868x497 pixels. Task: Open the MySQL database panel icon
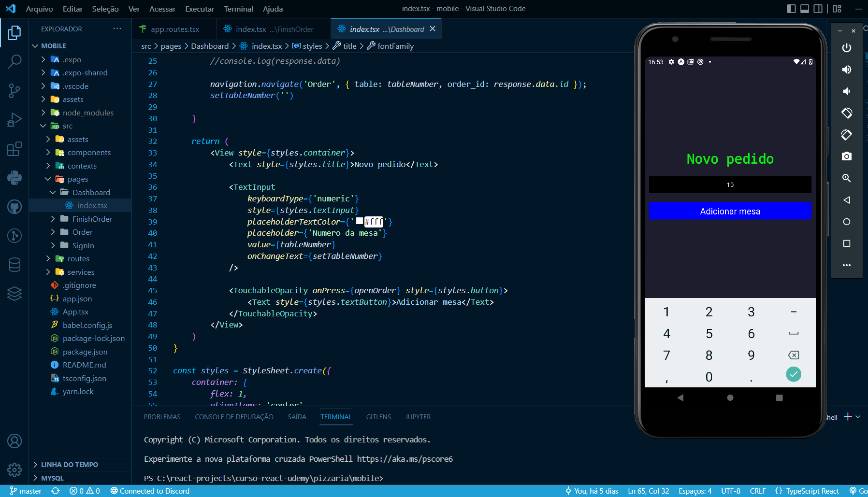14,265
